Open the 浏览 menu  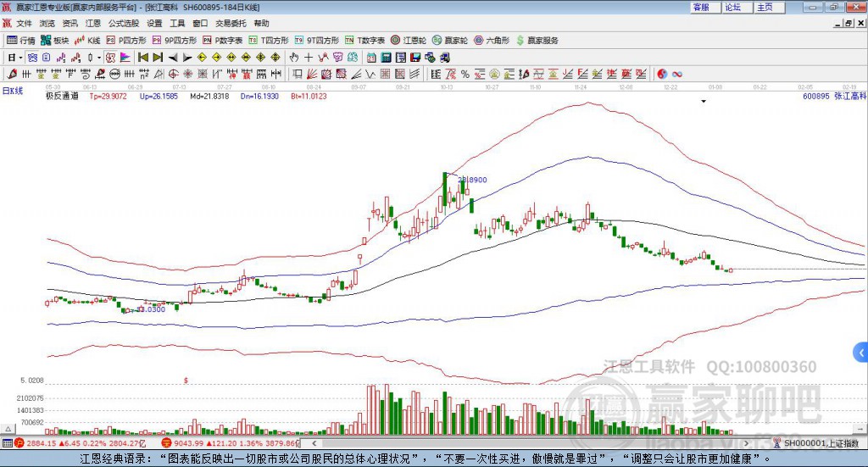(x=47, y=23)
